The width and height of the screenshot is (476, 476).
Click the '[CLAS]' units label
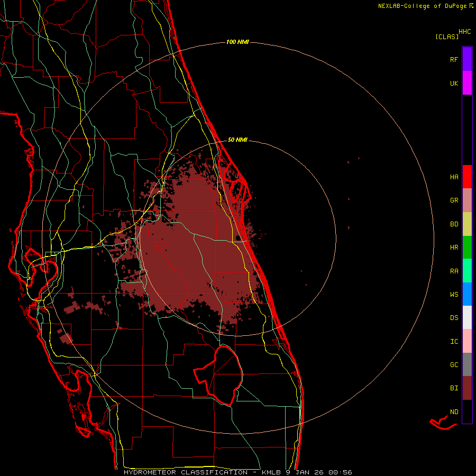coord(447,37)
